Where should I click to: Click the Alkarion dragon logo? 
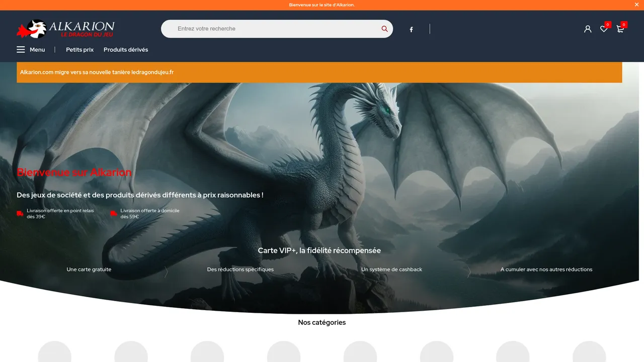(x=65, y=29)
